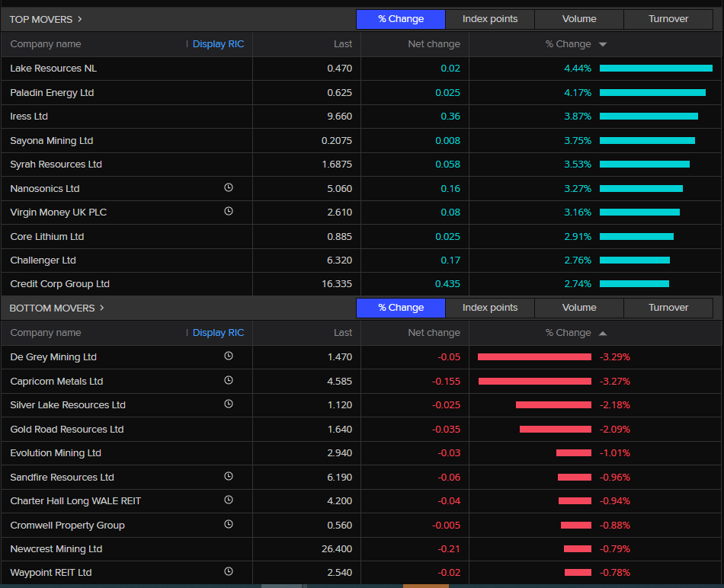Select Sayona Mining Ltd company name
The width and height of the screenshot is (724, 588).
[52, 141]
